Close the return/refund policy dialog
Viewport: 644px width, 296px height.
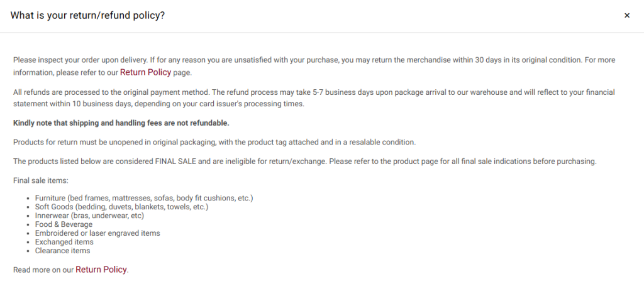click(x=626, y=16)
